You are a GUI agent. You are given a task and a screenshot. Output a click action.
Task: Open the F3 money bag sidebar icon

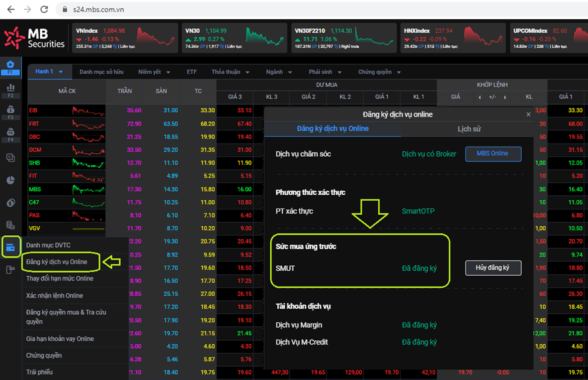click(x=10, y=112)
